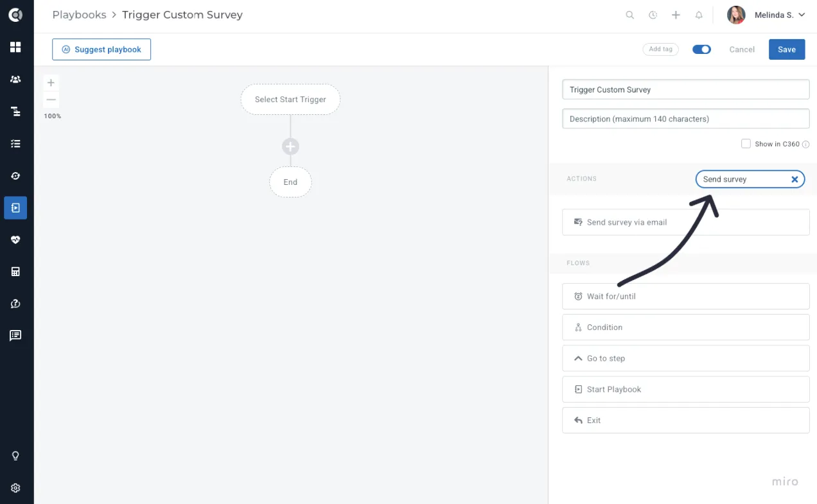Image resolution: width=817 pixels, height=504 pixels.
Task: Open the lightbulb ideas icon in sidebar
Action: 15,456
